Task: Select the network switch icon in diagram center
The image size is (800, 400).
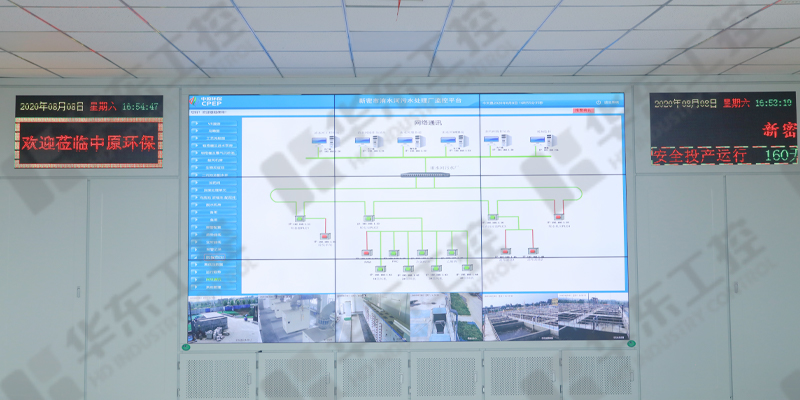Action: (x=426, y=174)
